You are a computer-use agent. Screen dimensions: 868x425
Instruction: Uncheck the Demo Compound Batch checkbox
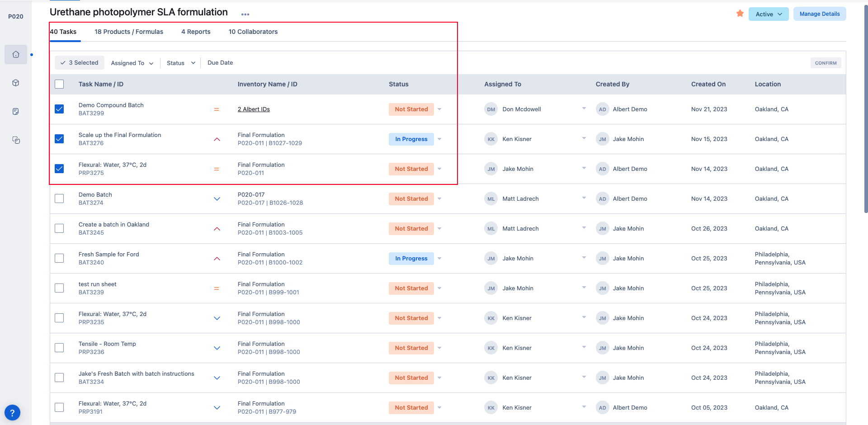click(x=59, y=109)
